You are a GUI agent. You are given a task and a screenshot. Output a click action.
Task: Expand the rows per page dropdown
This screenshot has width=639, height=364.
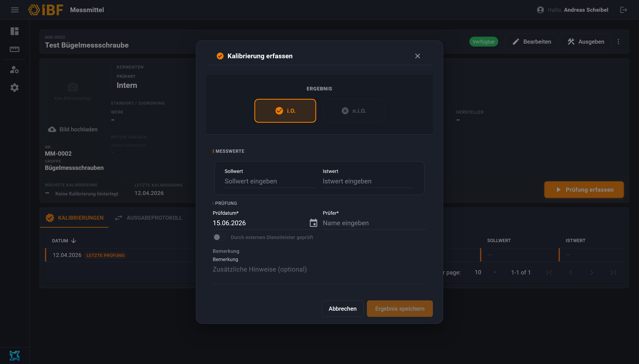485,272
